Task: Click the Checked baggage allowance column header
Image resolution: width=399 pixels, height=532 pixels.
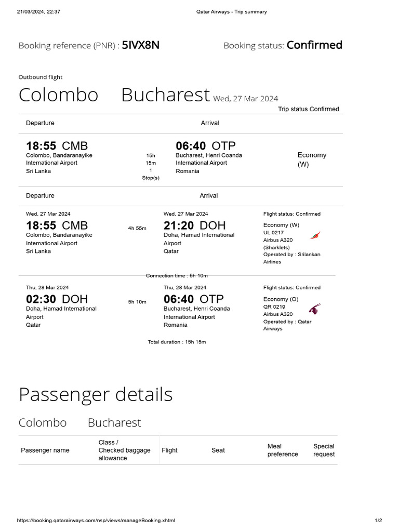Action: 124,450
